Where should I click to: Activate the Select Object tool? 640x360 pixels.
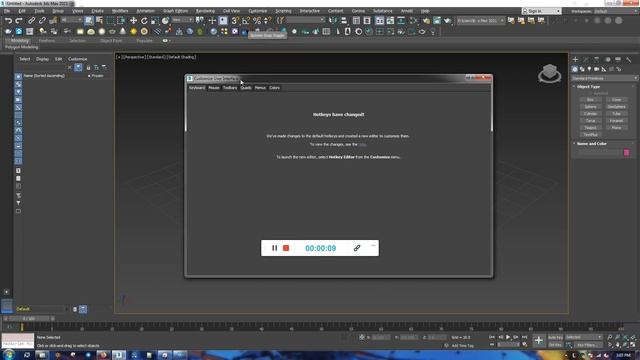pyautogui.click(x=89, y=20)
